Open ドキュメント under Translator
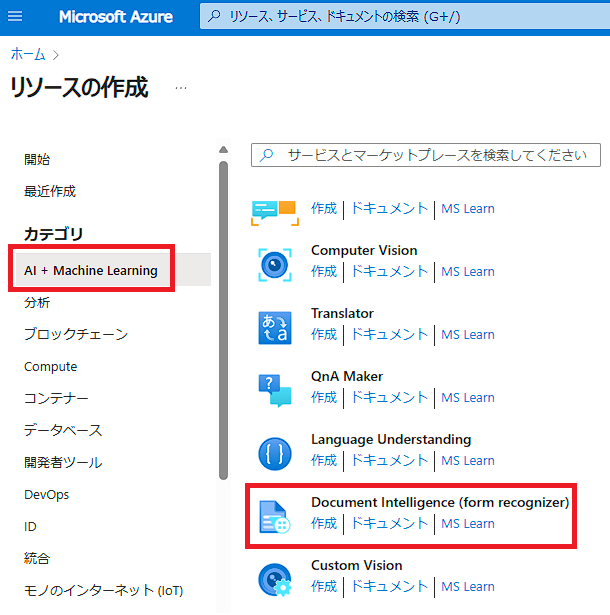 (x=389, y=335)
